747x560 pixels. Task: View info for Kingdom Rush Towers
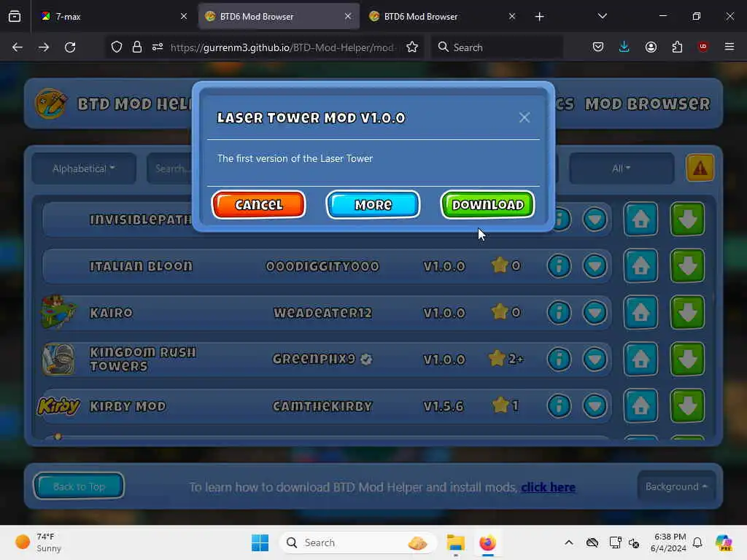[559, 359]
